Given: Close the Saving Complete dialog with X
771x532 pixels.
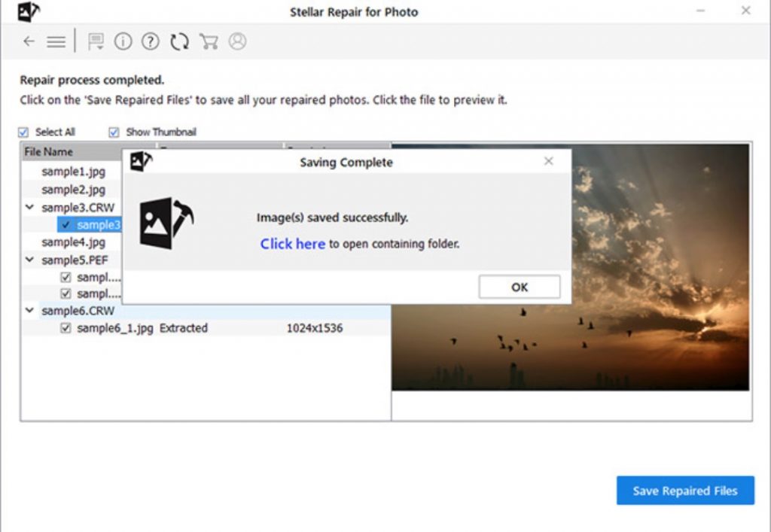Looking at the screenshot, I should (x=549, y=161).
